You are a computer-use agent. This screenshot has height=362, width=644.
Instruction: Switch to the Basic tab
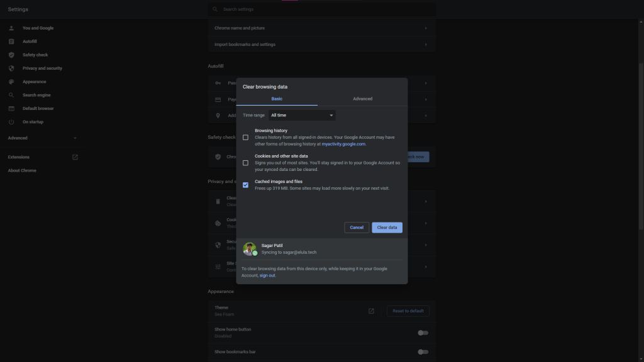(277, 99)
